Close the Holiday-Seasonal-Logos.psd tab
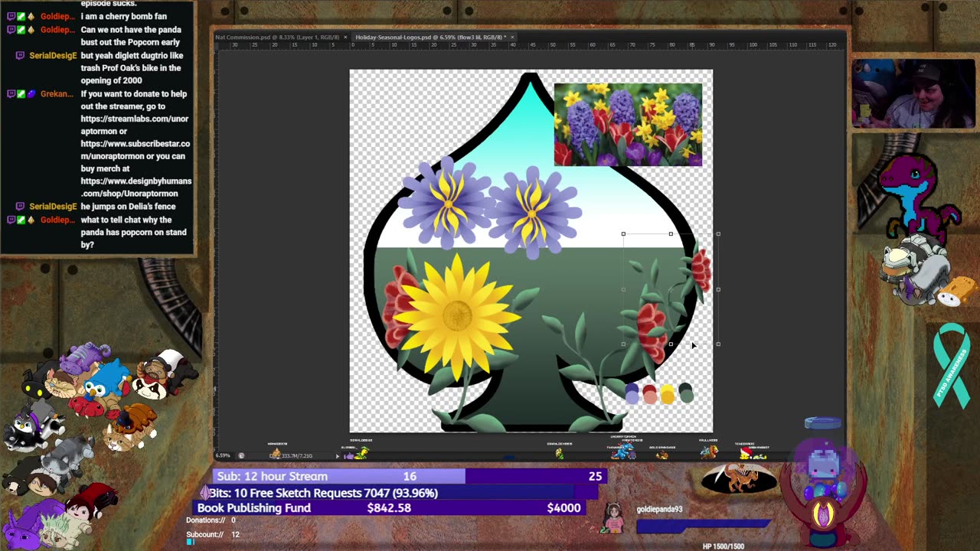The height and width of the screenshot is (551, 980). (514, 37)
